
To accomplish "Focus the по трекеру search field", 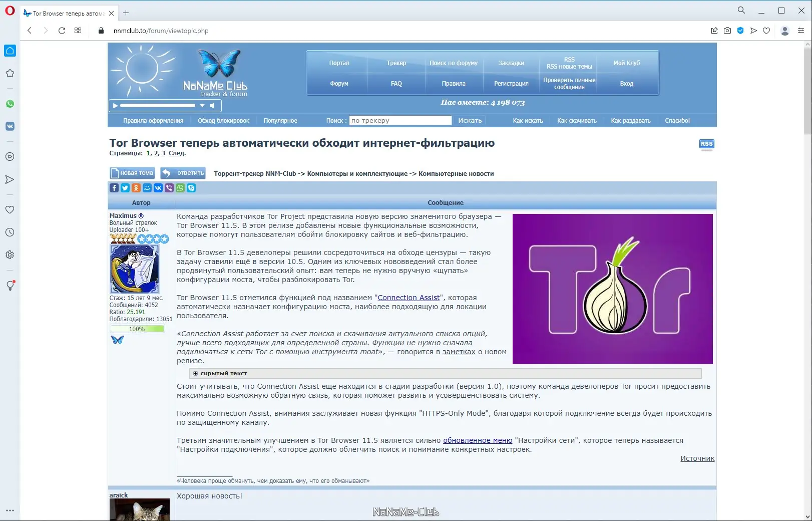I will pyautogui.click(x=400, y=121).
